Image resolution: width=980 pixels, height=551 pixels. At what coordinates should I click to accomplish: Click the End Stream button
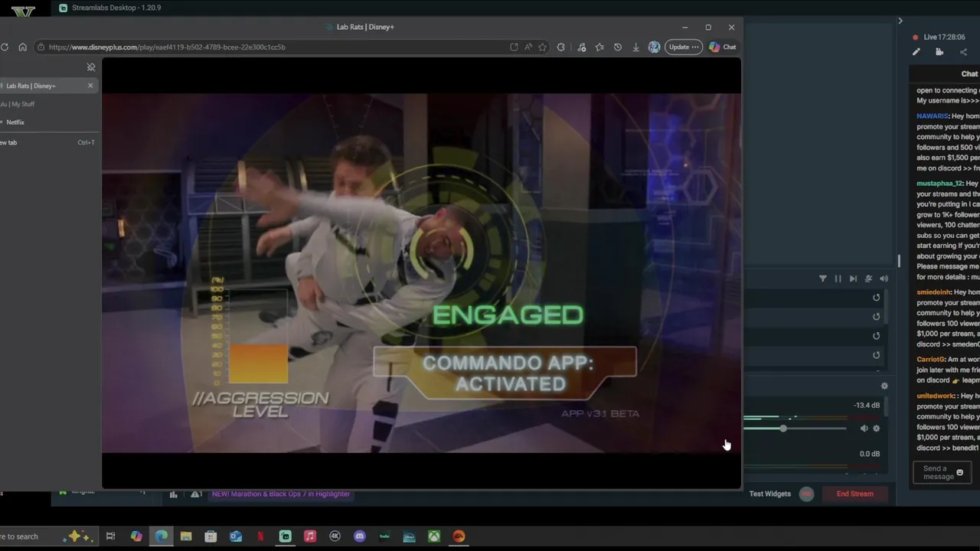[x=854, y=494]
